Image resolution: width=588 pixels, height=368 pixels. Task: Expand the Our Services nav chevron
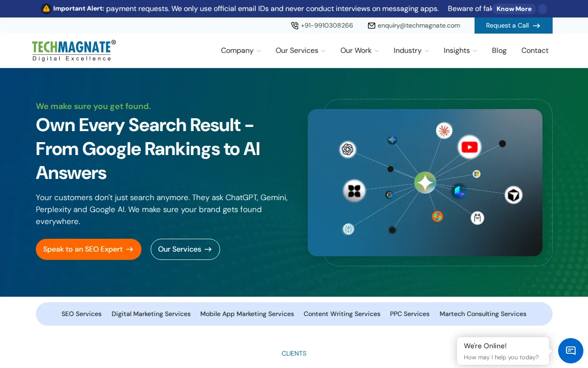[323, 51]
